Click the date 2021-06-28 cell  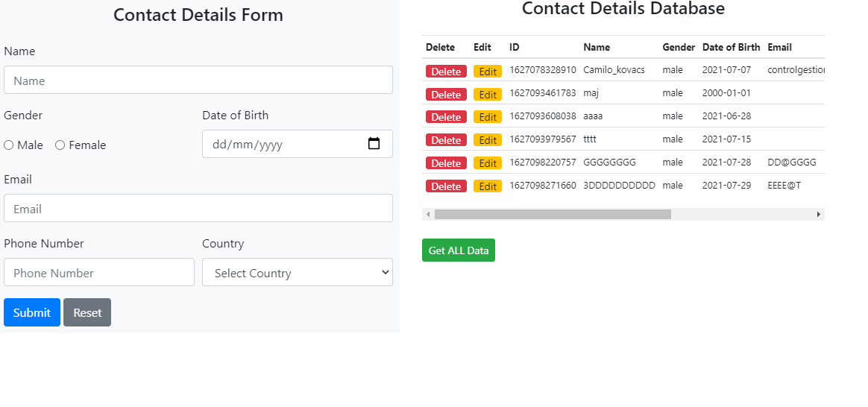(x=726, y=116)
